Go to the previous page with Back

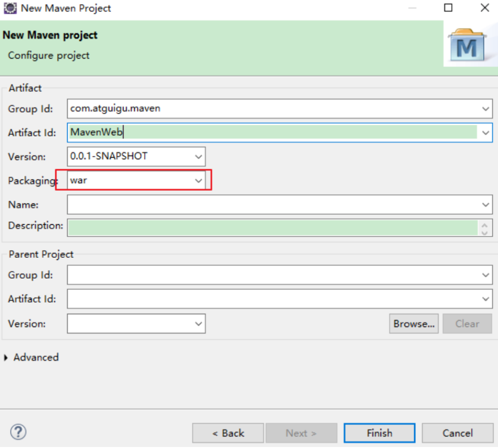pos(228,433)
